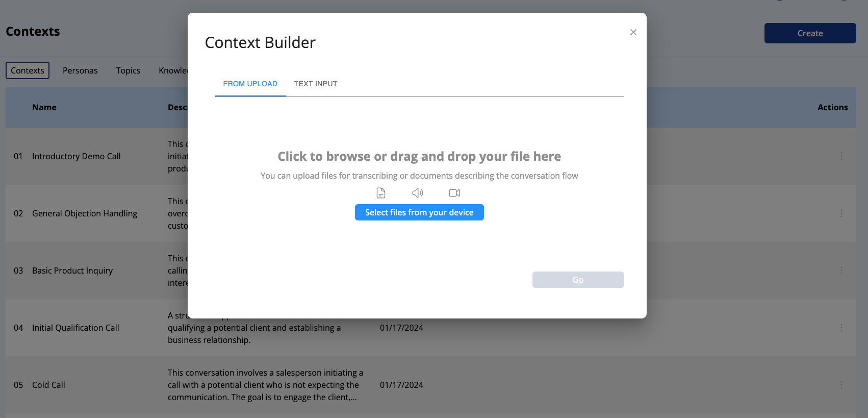
Task: Open the Topics tab
Action: click(128, 70)
